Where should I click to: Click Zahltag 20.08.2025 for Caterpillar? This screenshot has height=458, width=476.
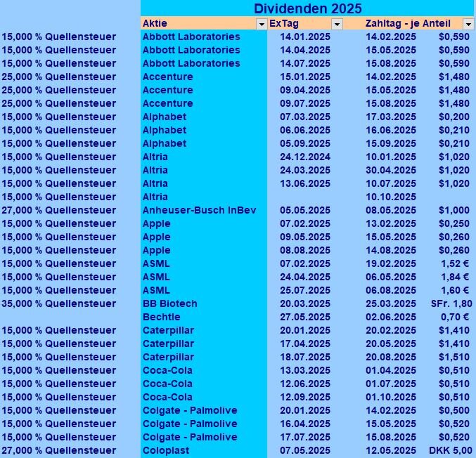tap(391, 357)
